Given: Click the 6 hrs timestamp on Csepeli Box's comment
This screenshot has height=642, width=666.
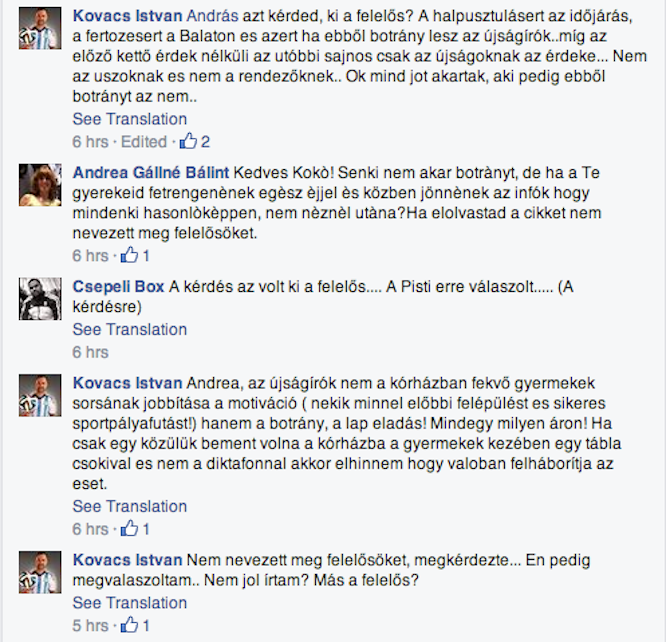Looking at the screenshot, I should tap(90, 352).
